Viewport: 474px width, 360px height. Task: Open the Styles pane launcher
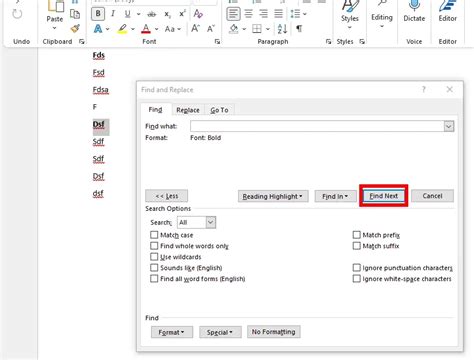pyautogui.click(x=362, y=42)
